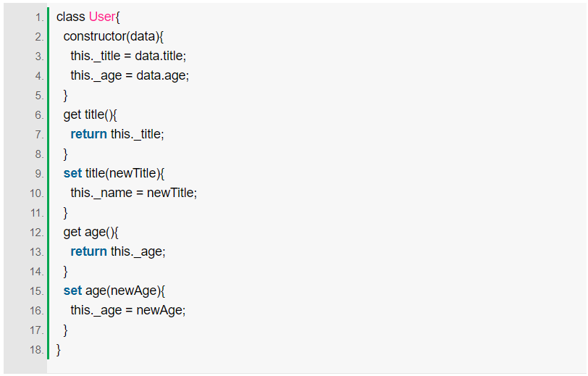The image size is (588, 376).
Task: Click the get title() method line
Action: point(90,114)
